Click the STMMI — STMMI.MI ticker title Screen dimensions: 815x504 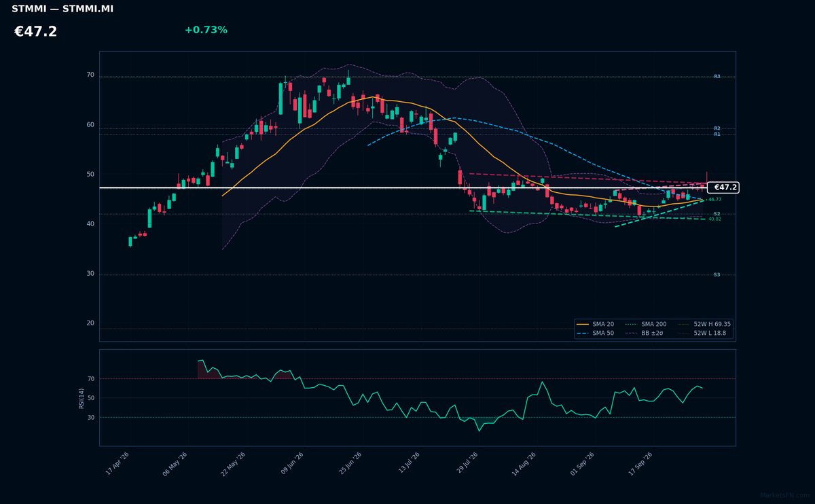pos(62,9)
